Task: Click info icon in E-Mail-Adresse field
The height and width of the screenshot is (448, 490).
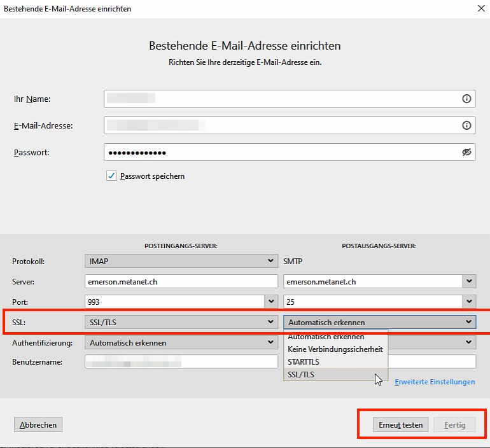Action: click(x=466, y=125)
